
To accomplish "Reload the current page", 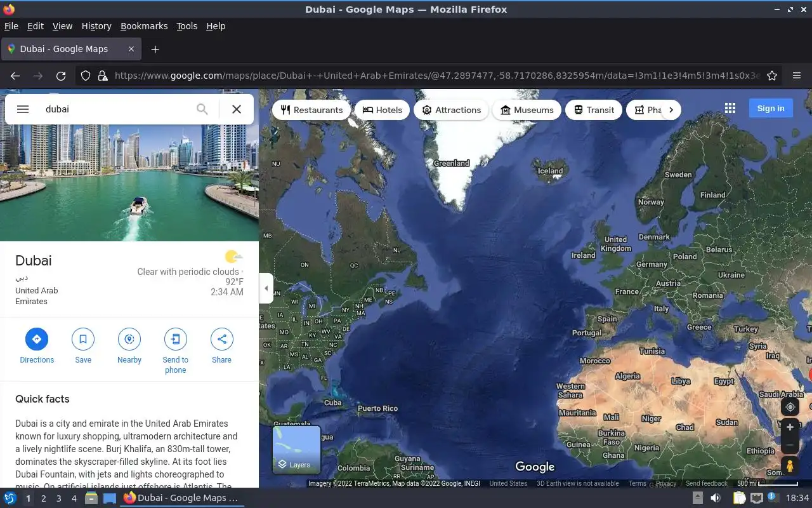I will click(x=61, y=76).
